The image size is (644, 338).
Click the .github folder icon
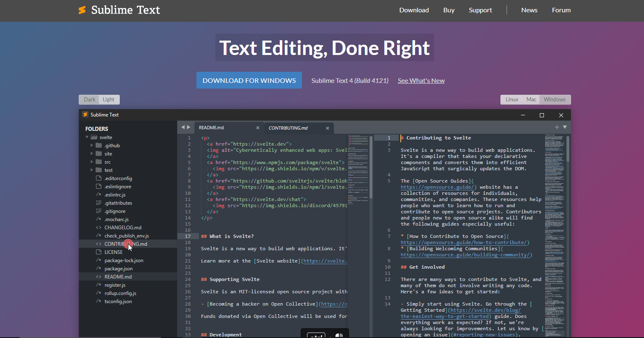pyautogui.click(x=99, y=146)
